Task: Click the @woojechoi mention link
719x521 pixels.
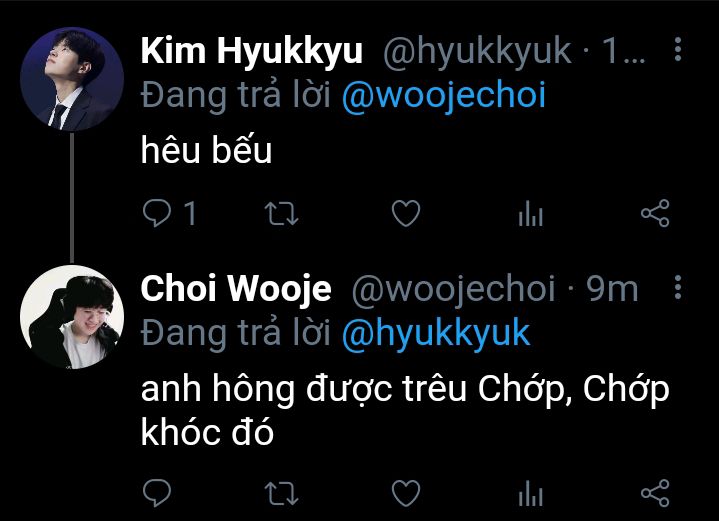Action: point(444,95)
